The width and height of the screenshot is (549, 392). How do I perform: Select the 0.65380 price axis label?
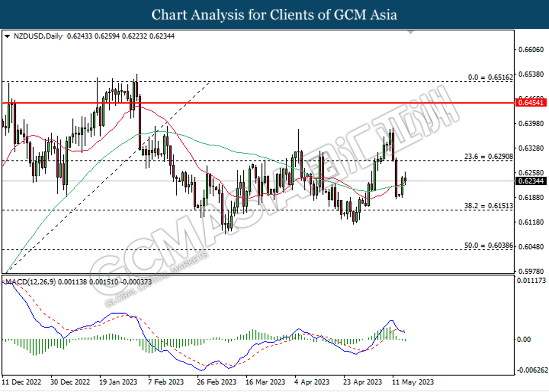[531, 74]
